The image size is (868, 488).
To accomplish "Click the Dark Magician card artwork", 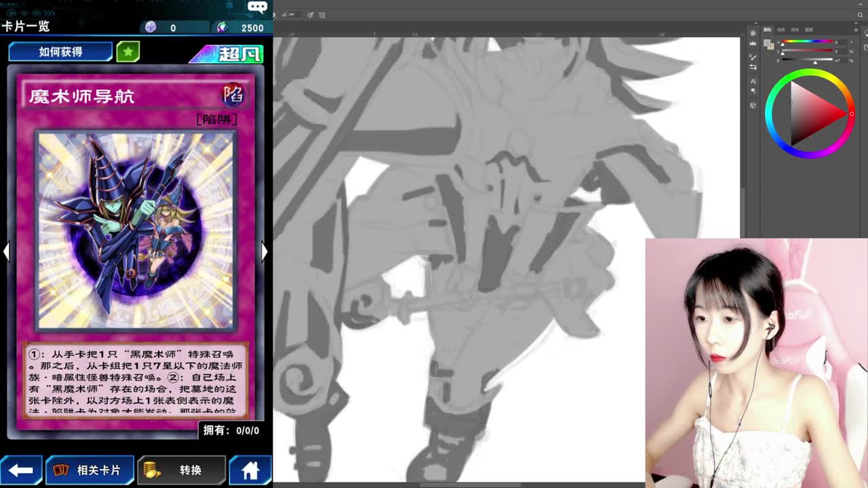I will (136, 230).
